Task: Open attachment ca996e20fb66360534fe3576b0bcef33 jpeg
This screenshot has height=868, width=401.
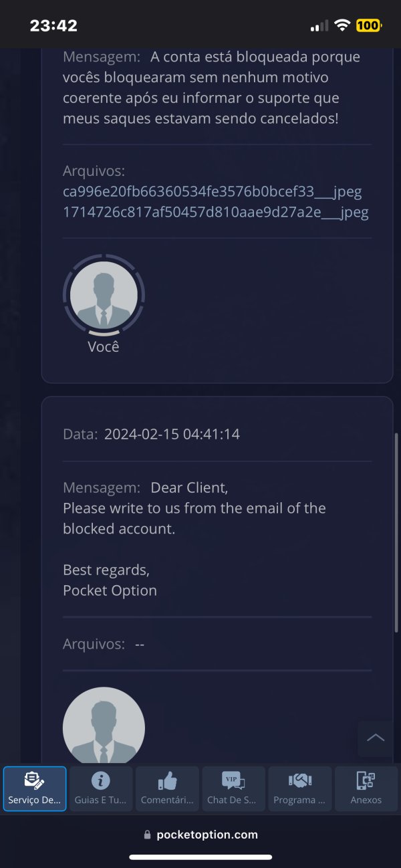Action: pyautogui.click(x=213, y=192)
